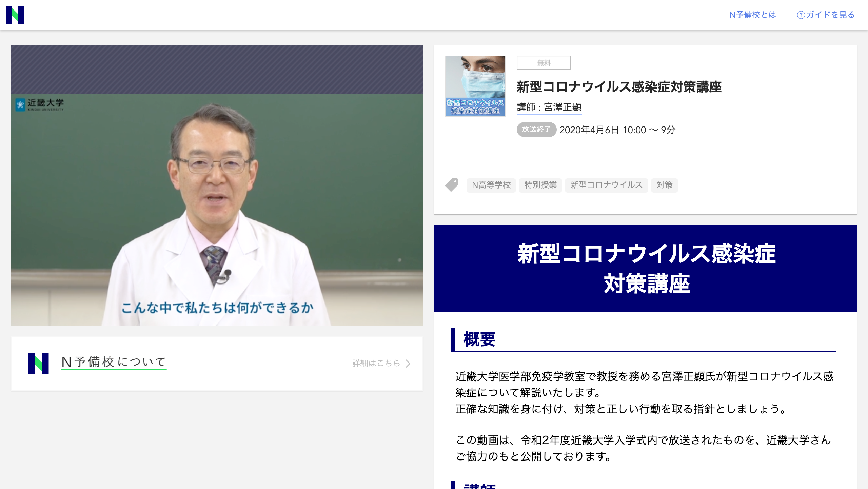Viewport: 868px width, 489px height.
Task: Click the course thumbnail with the masked face
Action: (475, 86)
